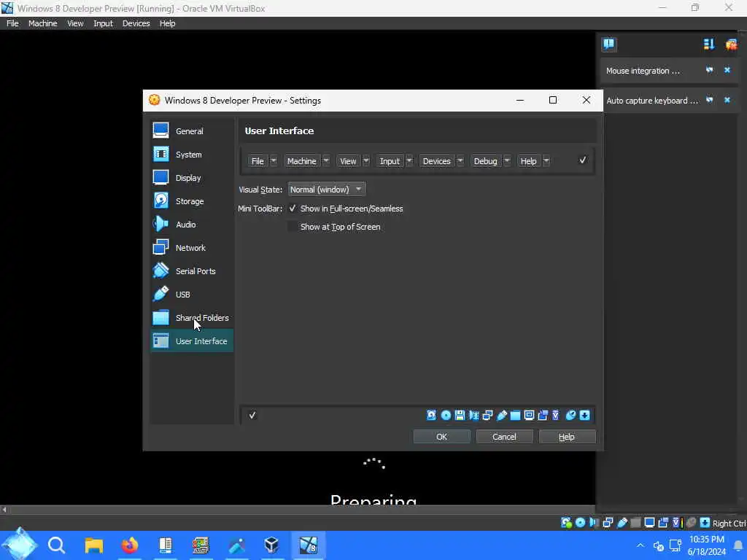Toggle the shared folders indicator in the settings status bar editor
The width and height of the screenshot is (747, 560).
[515, 415]
